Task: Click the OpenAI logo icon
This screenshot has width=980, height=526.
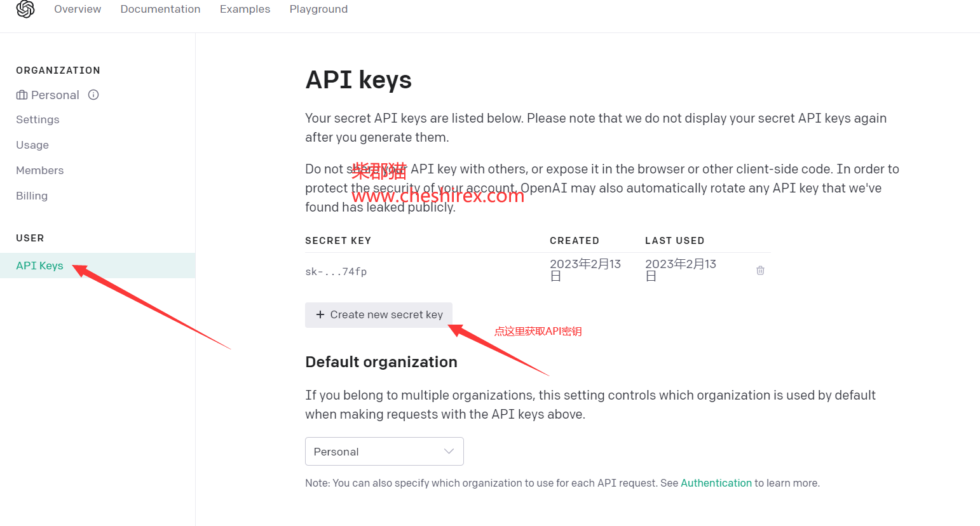Action: point(25,9)
